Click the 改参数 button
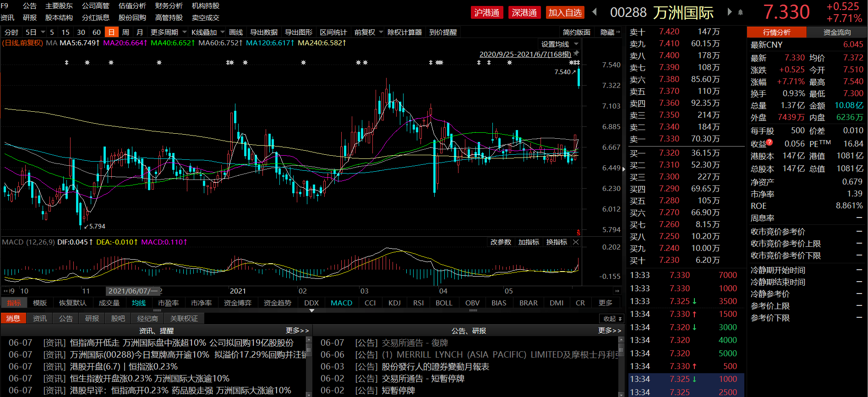The width and height of the screenshot is (868, 397). [x=501, y=242]
